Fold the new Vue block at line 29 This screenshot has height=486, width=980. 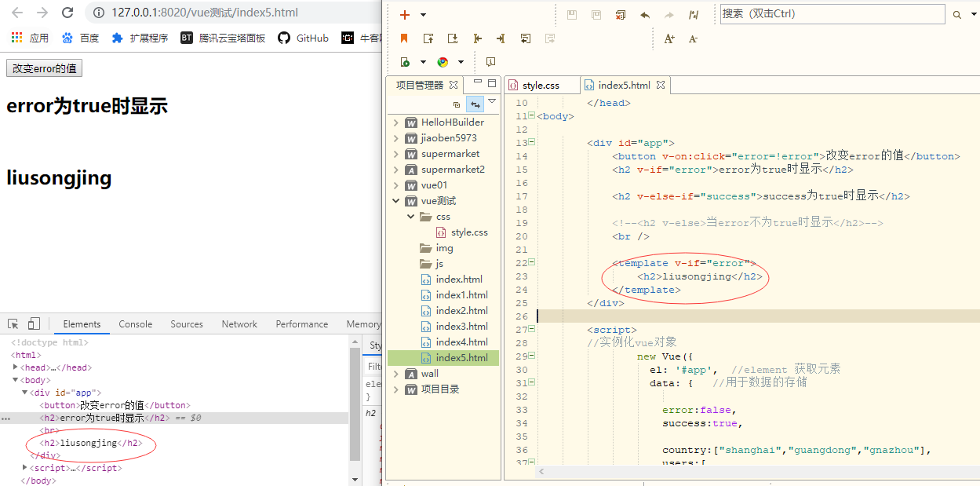pos(531,356)
